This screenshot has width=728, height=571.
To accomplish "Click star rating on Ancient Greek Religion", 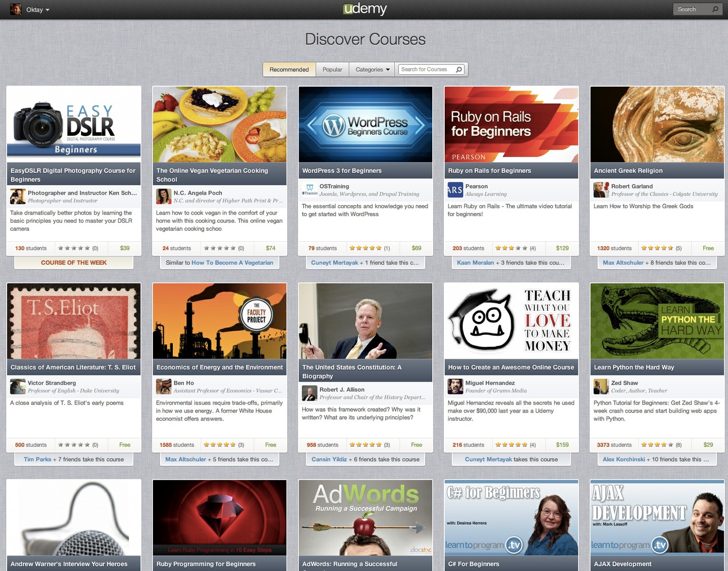I will coord(657,248).
